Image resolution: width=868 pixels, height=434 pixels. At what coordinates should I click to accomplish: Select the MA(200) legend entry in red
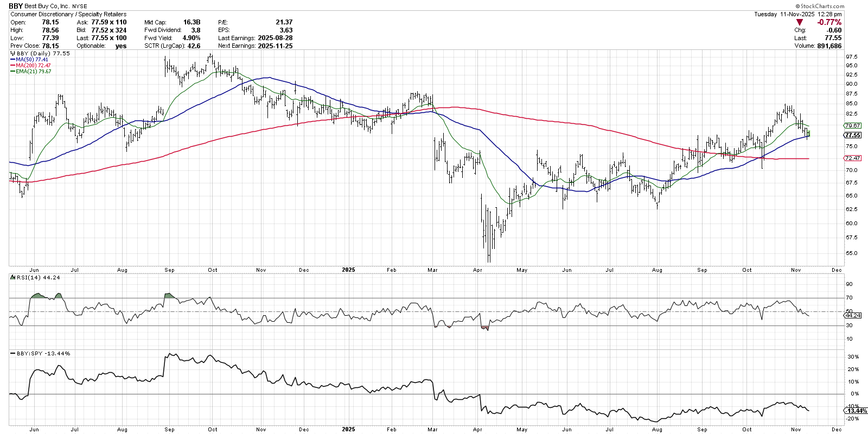(31, 66)
